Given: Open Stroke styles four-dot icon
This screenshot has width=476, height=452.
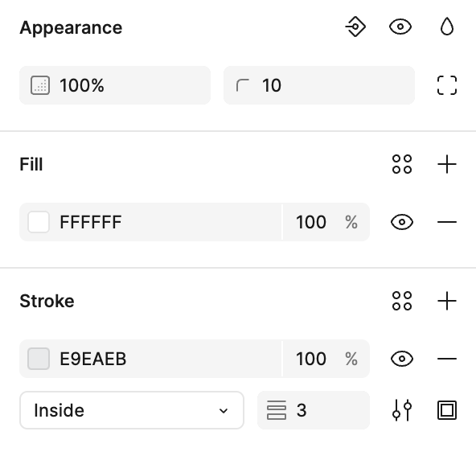Looking at the screenshot, I should point(402,301).
